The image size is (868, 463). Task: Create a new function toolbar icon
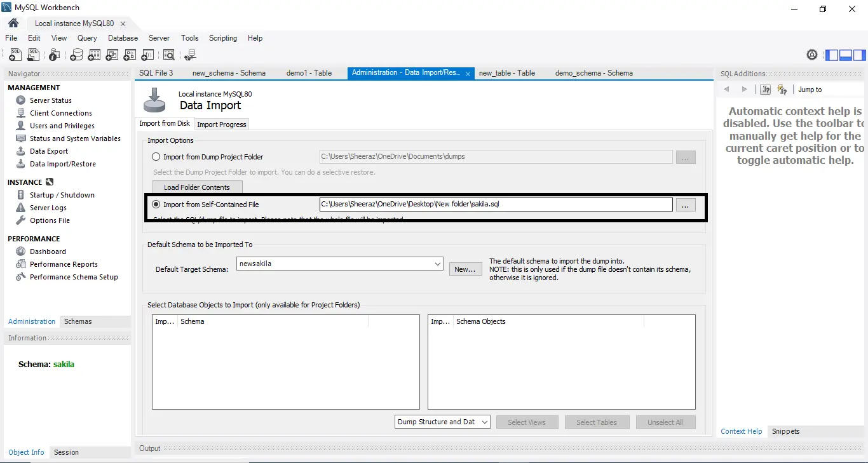pyautogui.click(x=147, y=55)
